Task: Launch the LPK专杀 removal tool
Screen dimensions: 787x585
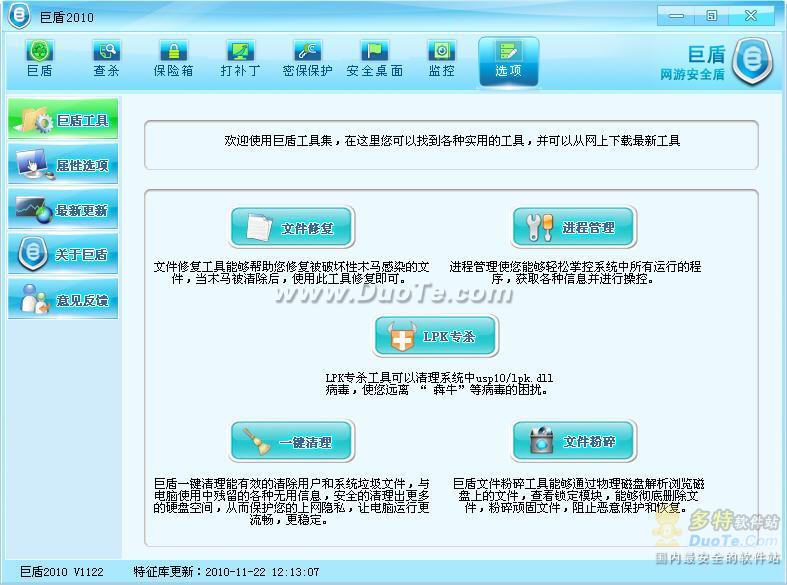Action: (x=436, y=336)
